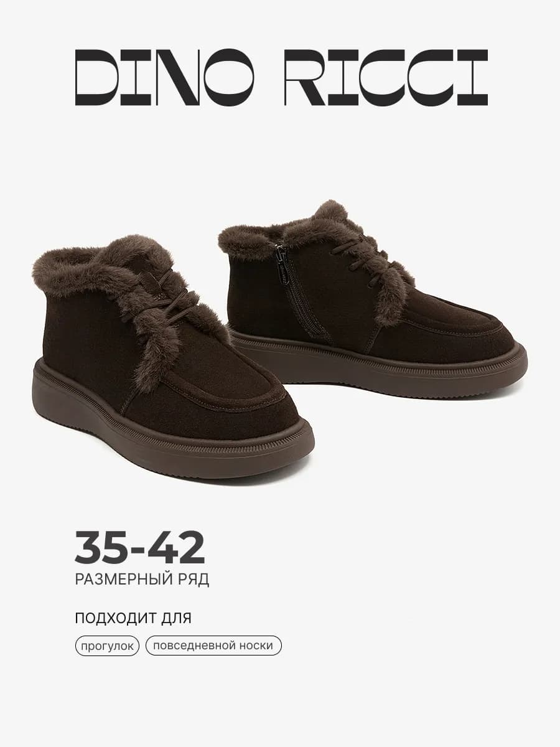The width and height of the screenshot is (560, 747).
Task: Click the ПОДХОДИТ ДЛЯ heading
Action: click(133, 618)
